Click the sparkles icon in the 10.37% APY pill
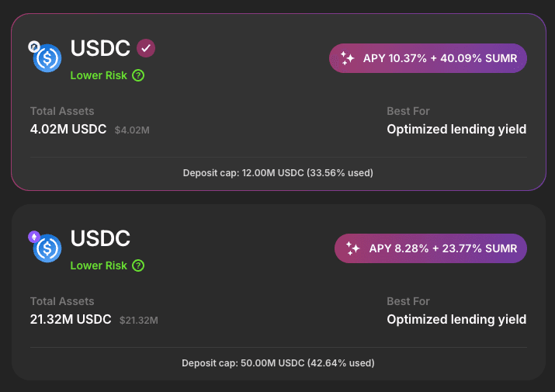 [x=348, y=58]
